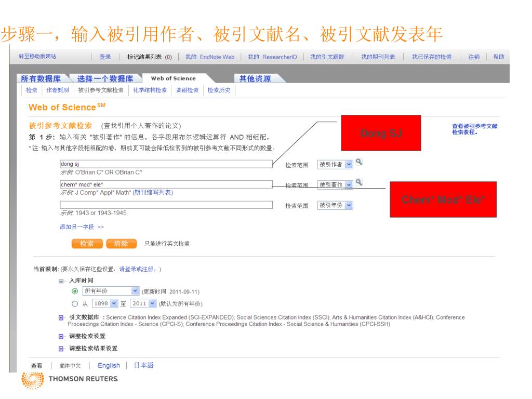Open 我的引文跟踪 link
Screen dimensions: 532x399
(327, 57)
